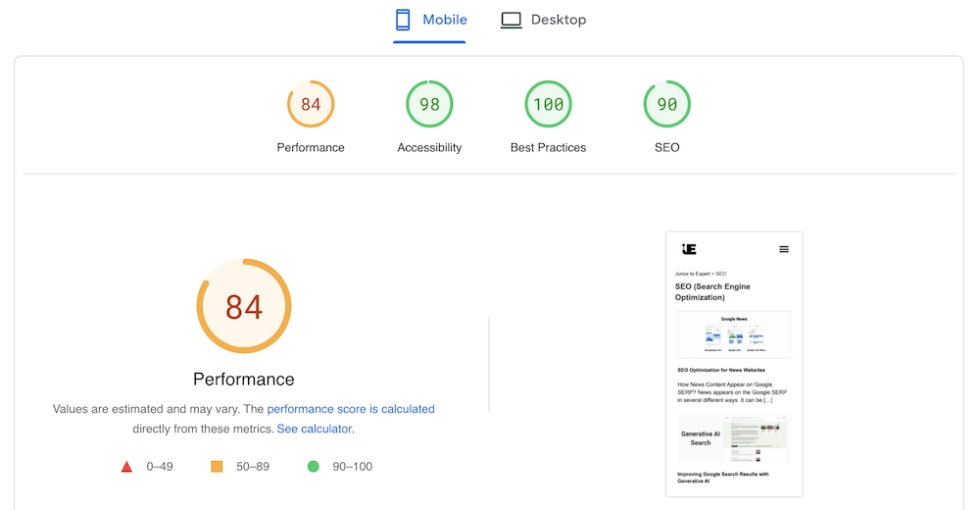
Task: Click the green circle 90–100 legend icon
Action: 314,467
